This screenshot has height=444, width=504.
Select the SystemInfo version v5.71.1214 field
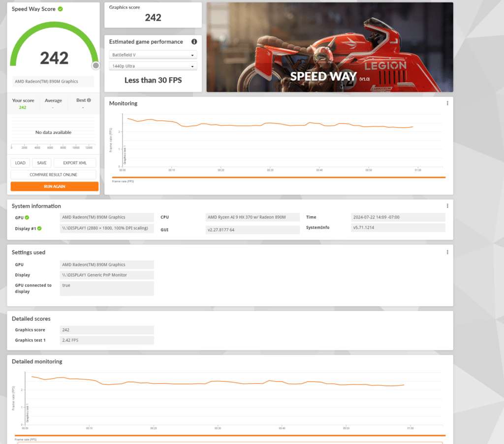point(398,227)
